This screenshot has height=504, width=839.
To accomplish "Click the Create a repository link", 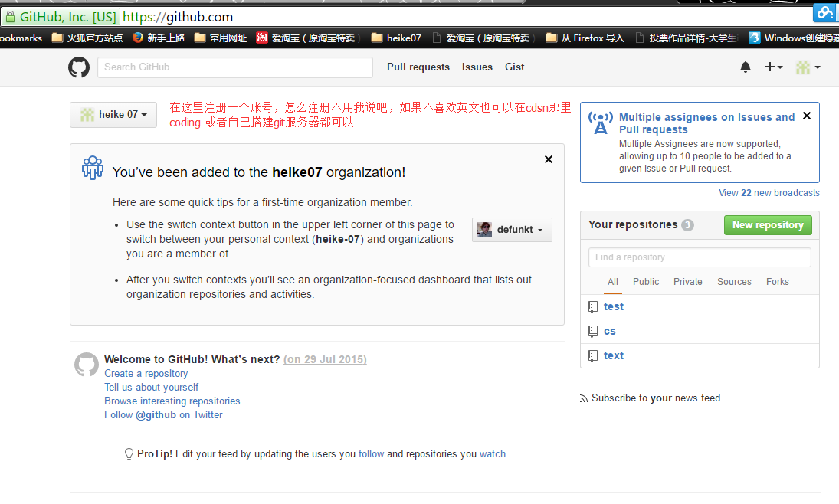I will coord(146,374).
